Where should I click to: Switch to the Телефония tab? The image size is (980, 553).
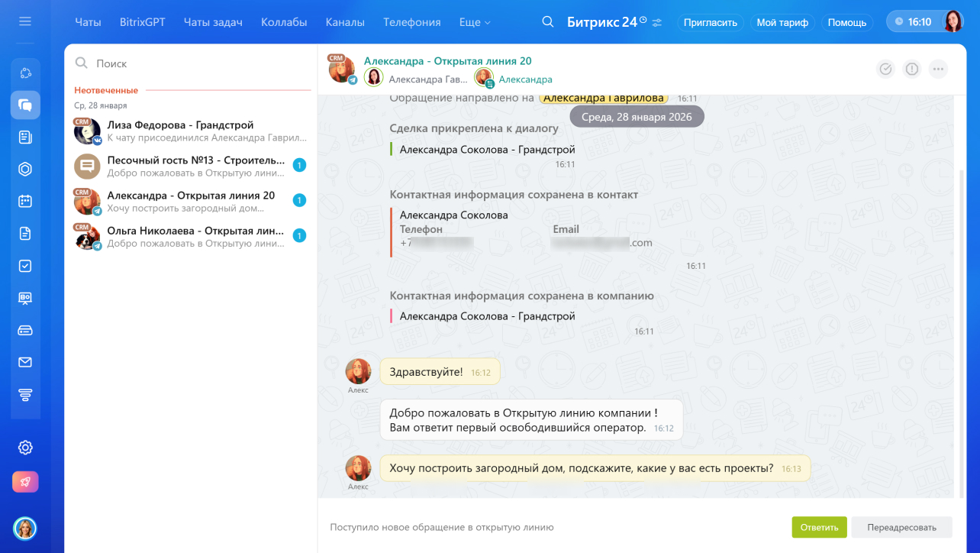[x=411, y=22]
